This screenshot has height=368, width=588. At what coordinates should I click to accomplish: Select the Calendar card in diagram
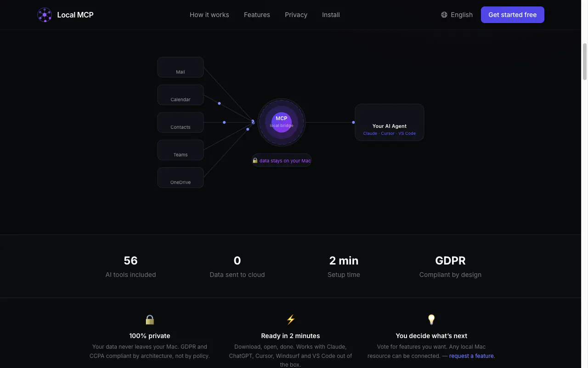pos(181,95)
